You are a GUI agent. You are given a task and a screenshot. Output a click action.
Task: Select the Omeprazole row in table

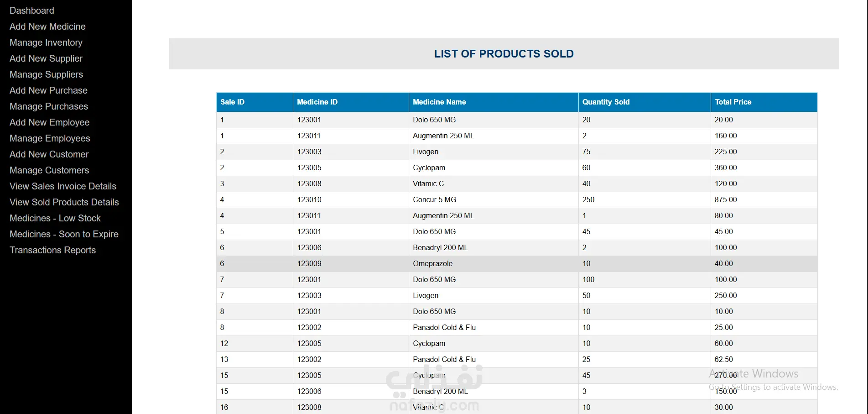tap(517, 264)
